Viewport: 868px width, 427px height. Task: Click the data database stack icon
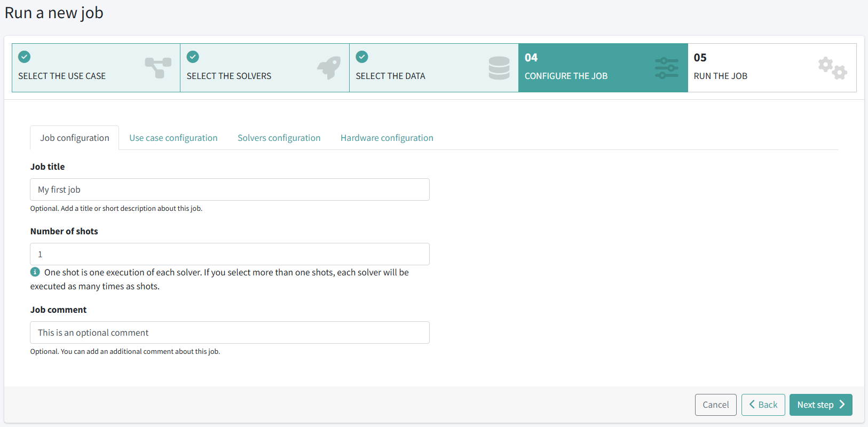(499, 68)
